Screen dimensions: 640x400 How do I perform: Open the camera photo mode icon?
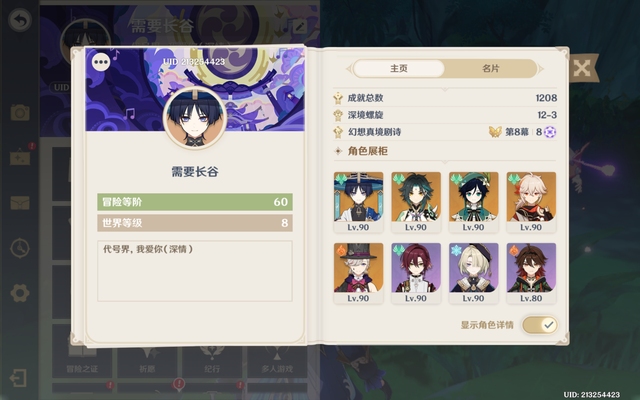tap(20, 112)
